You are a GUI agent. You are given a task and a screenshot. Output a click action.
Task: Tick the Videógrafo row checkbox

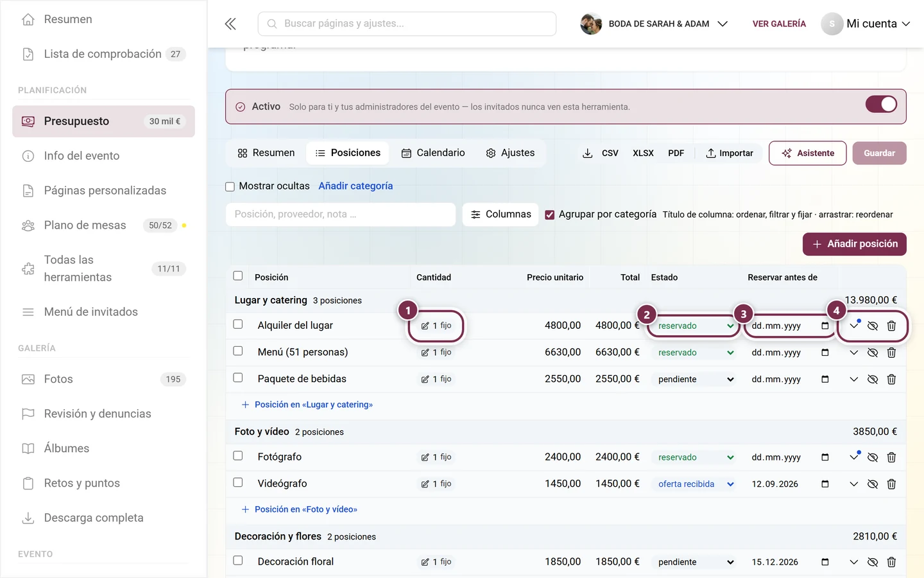[x=238, y=482]
